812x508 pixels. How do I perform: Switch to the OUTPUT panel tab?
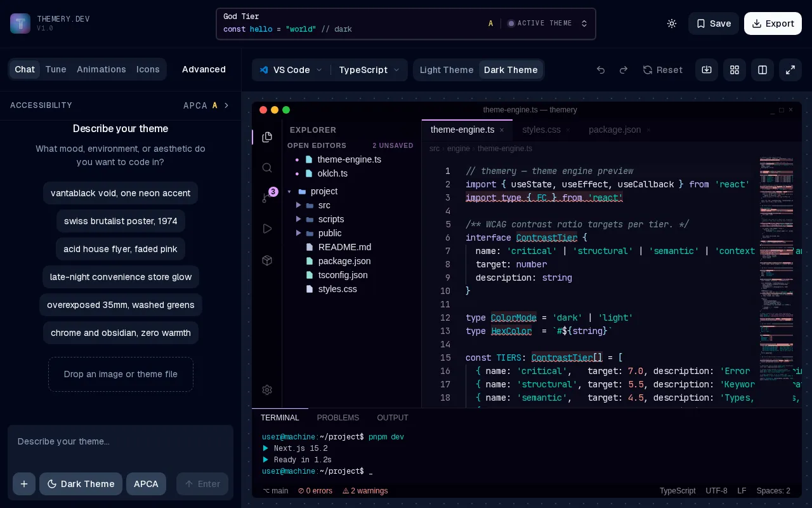click(x=393, y=418)
